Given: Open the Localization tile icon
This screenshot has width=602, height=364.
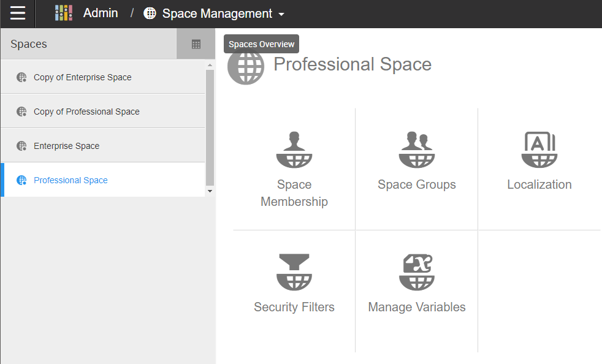Looking at the screenshot, I should pyautogui.click(x=539, y=150).
